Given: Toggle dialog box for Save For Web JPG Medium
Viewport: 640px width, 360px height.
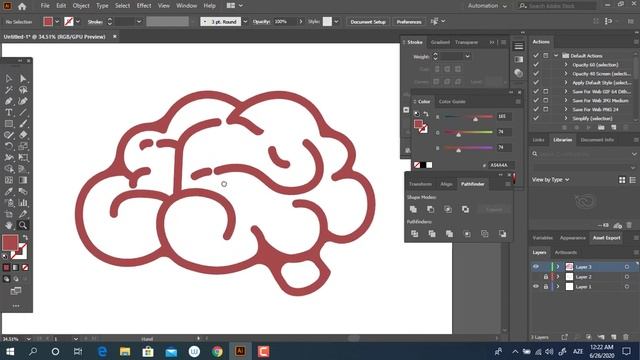Looking at the screenshot, I should 546,100.
